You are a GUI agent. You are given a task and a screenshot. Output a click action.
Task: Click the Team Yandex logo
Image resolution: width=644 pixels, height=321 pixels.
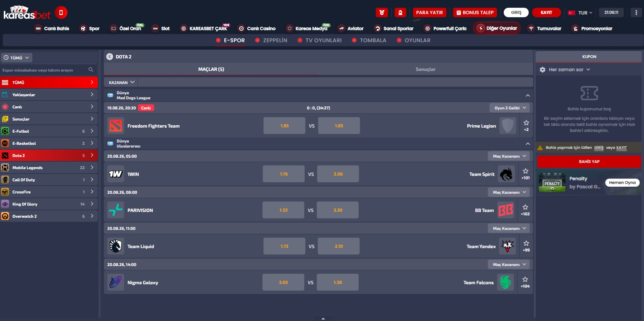508,246
